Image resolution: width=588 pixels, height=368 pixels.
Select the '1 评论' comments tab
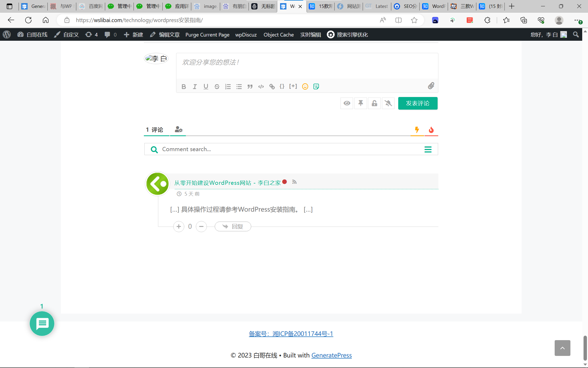pos(155,130)
